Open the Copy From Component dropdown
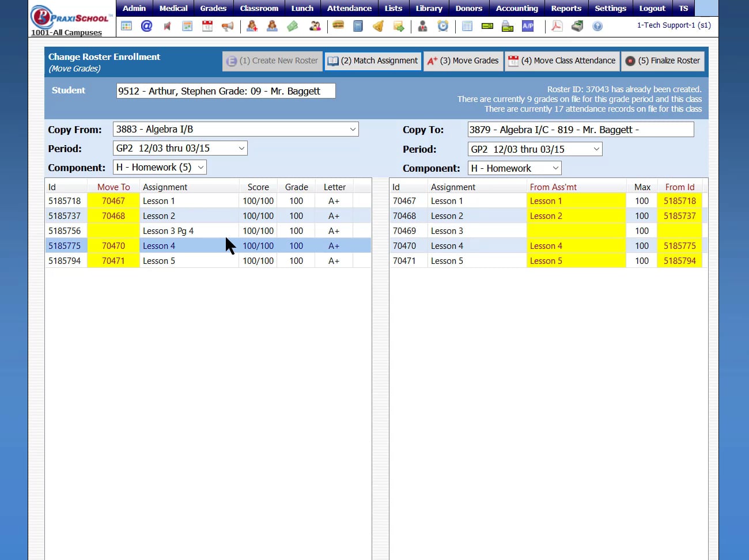This screenshot has height=560, width=749. [x=160, y=168]
